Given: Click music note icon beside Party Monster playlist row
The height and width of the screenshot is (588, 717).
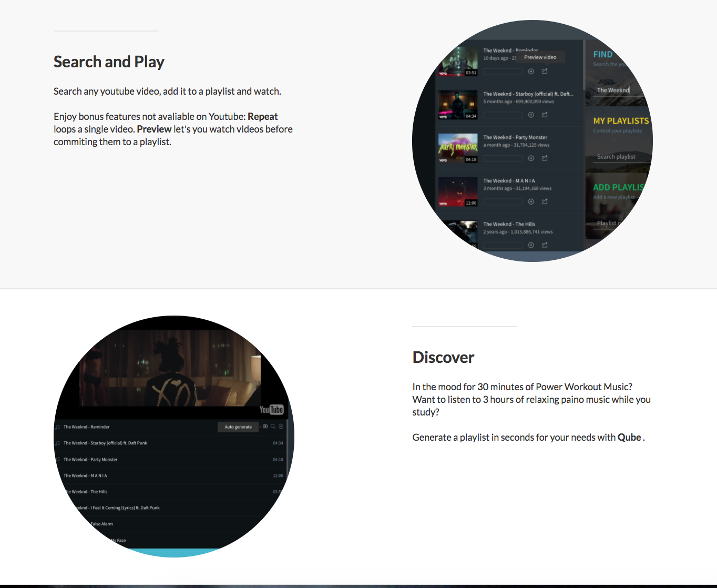Looking at the screenshot, I should click(58, 460).
